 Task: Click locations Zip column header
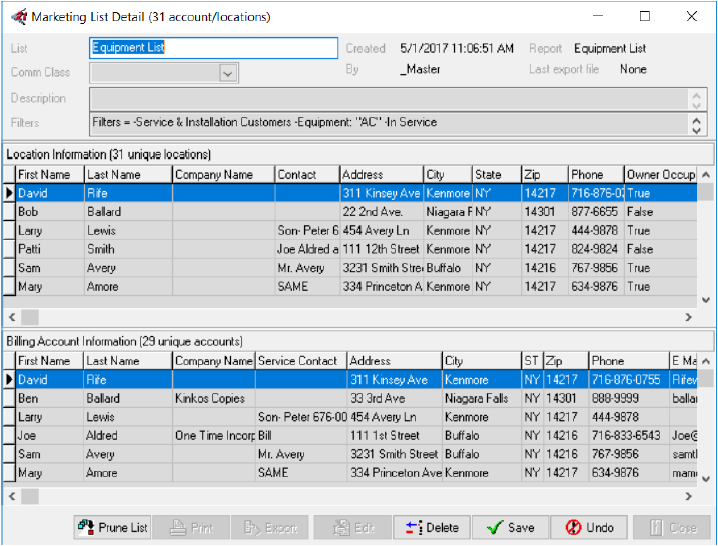(545, 175)
